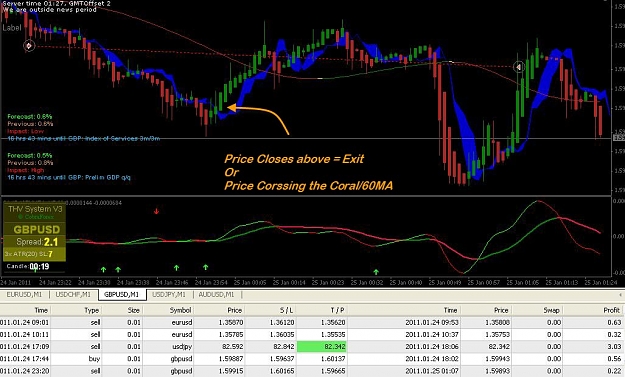This screenshot has height=377, width=625.
Task: Click the open price 82.592
Action: click(x=232, y=347)
